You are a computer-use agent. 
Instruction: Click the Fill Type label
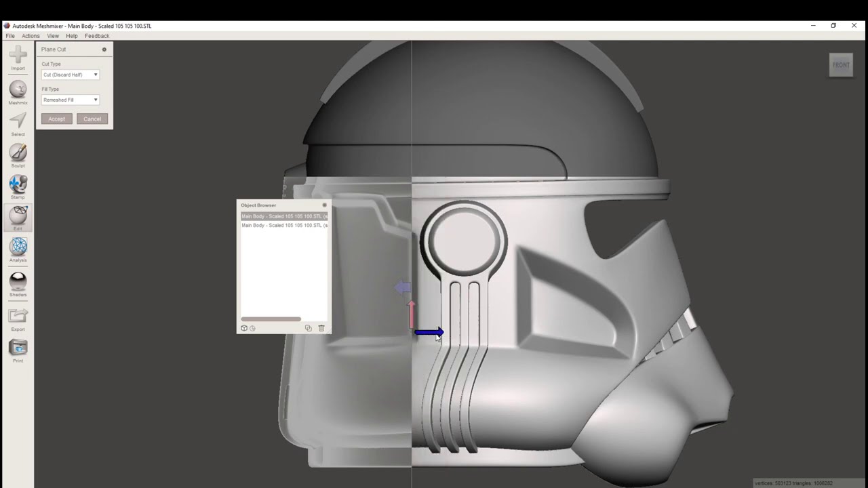[x=50, y=89]
